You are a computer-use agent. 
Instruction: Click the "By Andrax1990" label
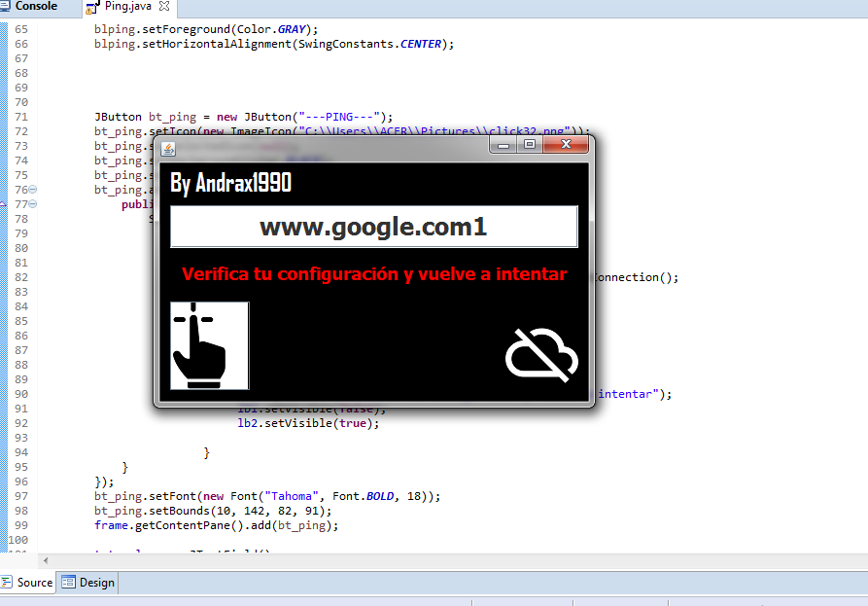(x=230, y=183)
